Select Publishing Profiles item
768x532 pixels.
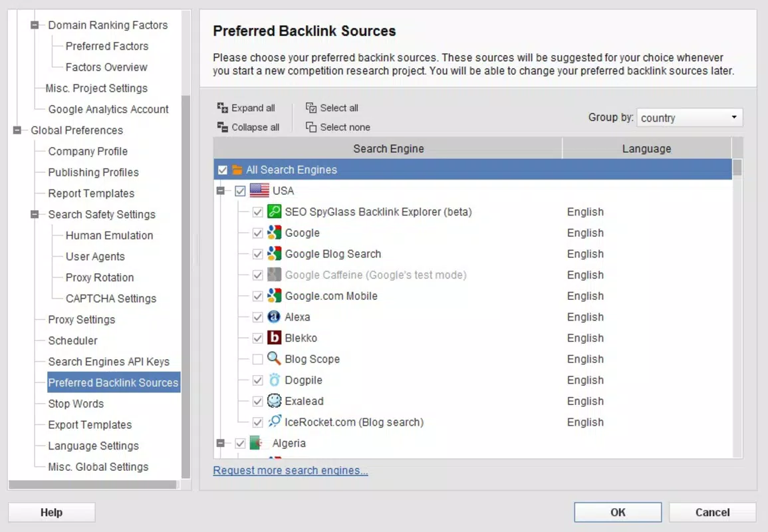point(93,172)
